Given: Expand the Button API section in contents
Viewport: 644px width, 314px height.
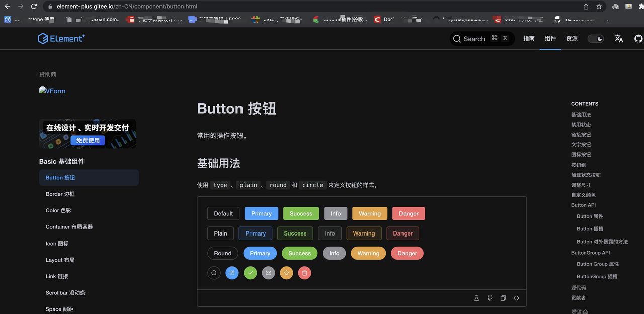Looking at the screenshot, I should (583, 205).
